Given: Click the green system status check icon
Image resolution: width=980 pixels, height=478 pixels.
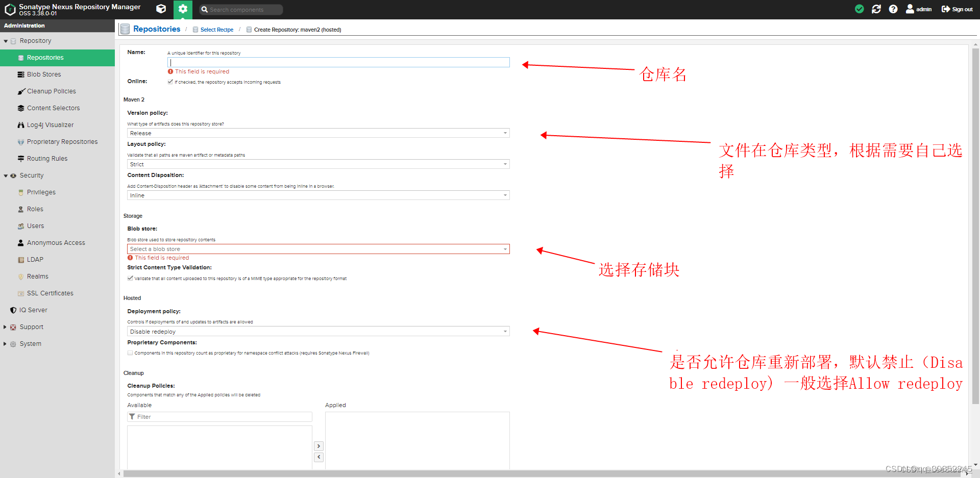Looking at the screenshot, I should [860, 9].
